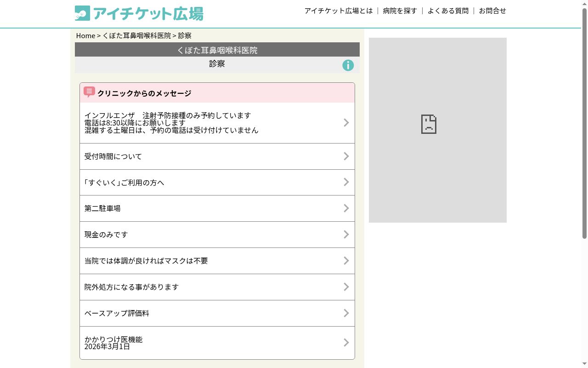Open the clinic information (i) icon
588x368 pixels.
pyautogui.click(x=348, y=65)
